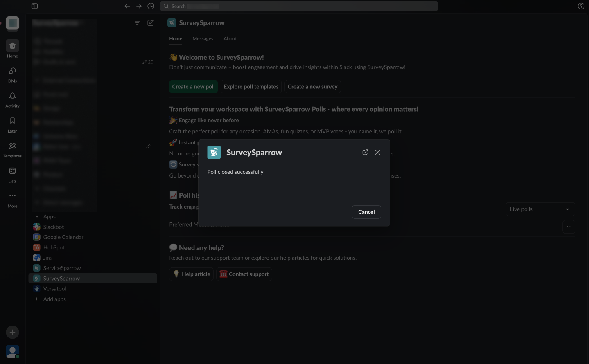Click the Search field at the top
The height and width of the screenshot is (364, 589).
tap(299, 6)
